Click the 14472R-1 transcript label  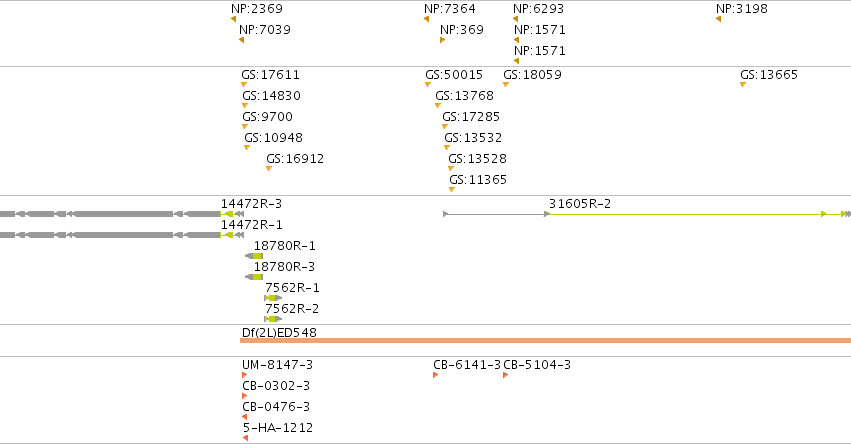point(251,225)
